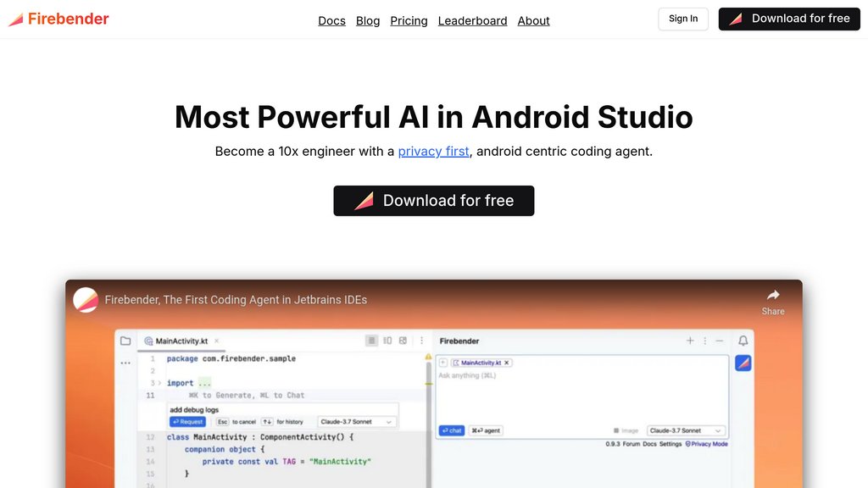The height and width of the screenshot is (488, 868).
Task: Click the 'add debug logs' prompt field
Action: 283,410
